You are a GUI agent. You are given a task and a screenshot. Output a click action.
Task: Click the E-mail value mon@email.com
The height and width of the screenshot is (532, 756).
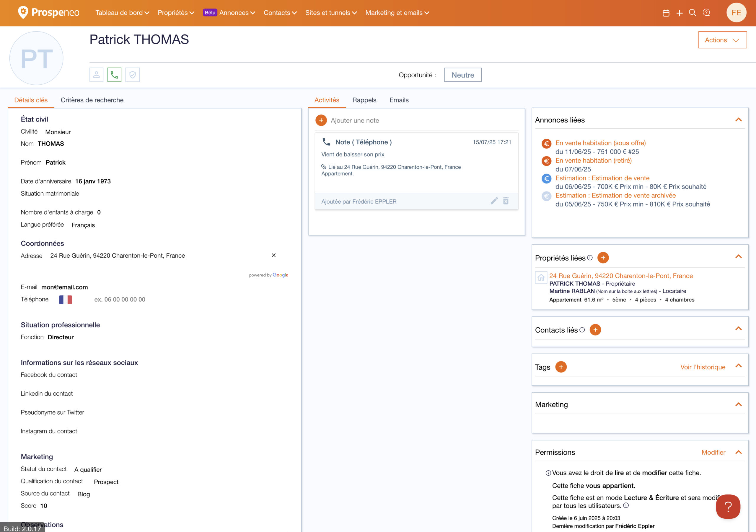coord(65,287)
